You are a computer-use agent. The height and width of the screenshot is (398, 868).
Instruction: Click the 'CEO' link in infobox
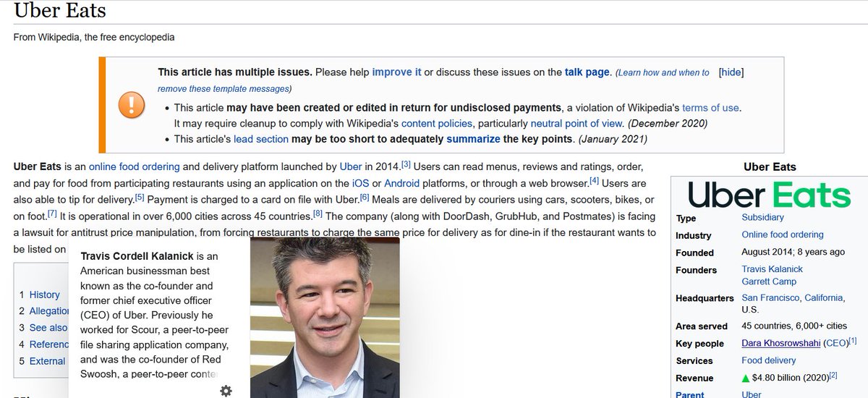(x=835, y=343)
